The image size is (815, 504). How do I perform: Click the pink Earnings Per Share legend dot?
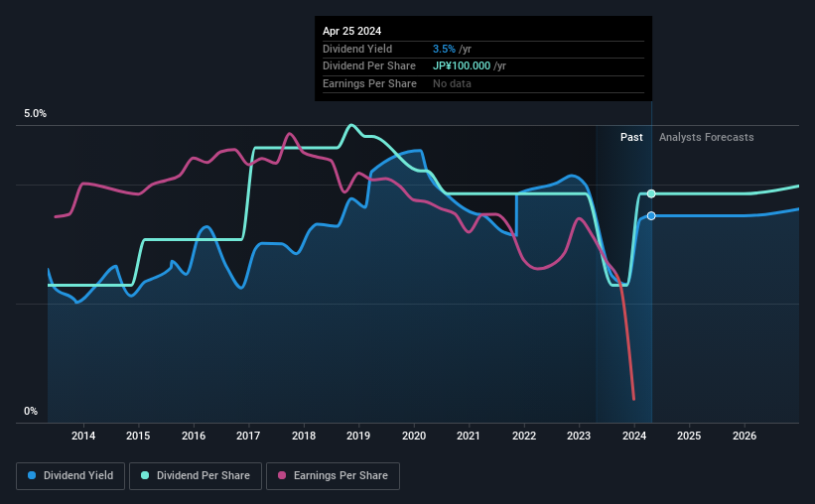click(282, 475)
